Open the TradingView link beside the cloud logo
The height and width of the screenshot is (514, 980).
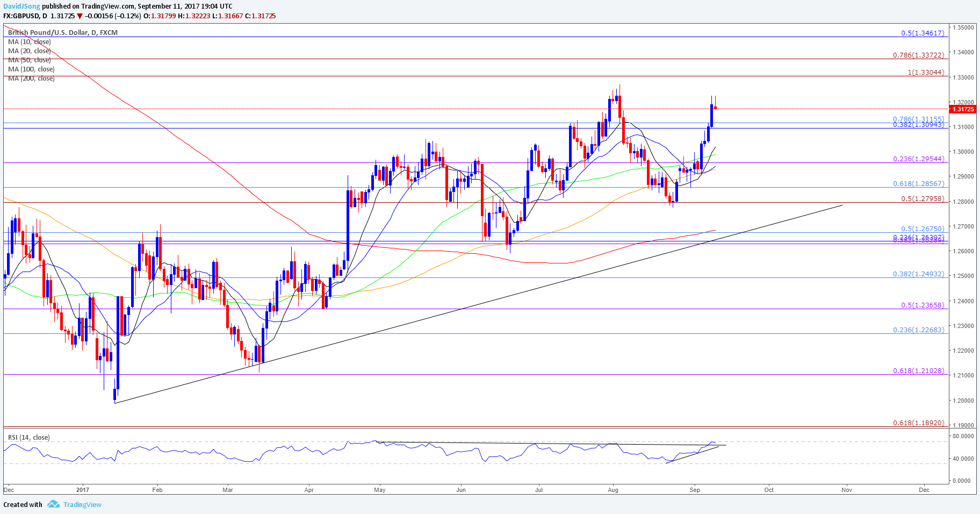(x=82, y=504)
